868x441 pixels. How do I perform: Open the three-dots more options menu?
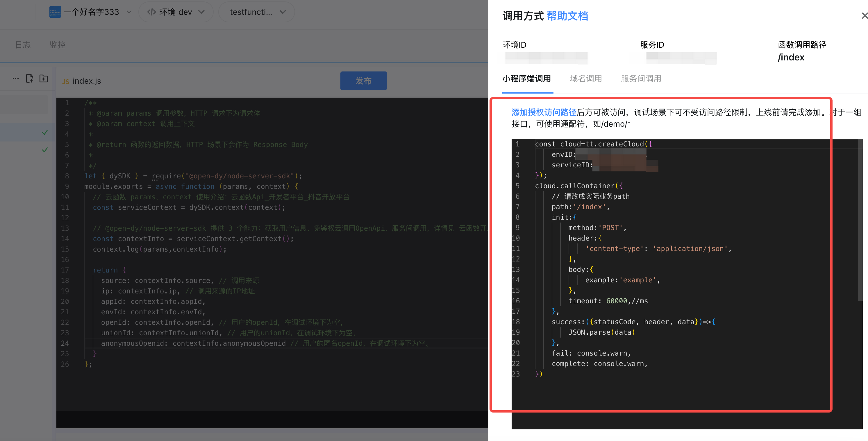click(15, 78)
